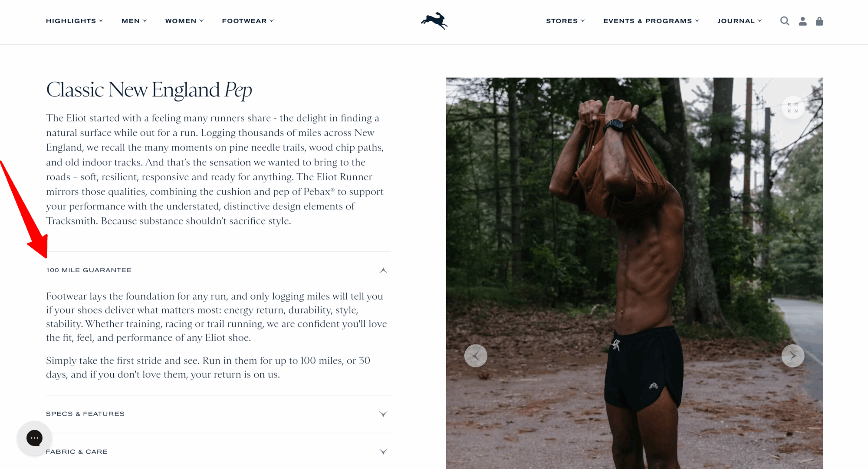The height and width of the screenshot is (469, 868).
Task: Expand the Specs & Features section
Action: [x=218, y=414]
